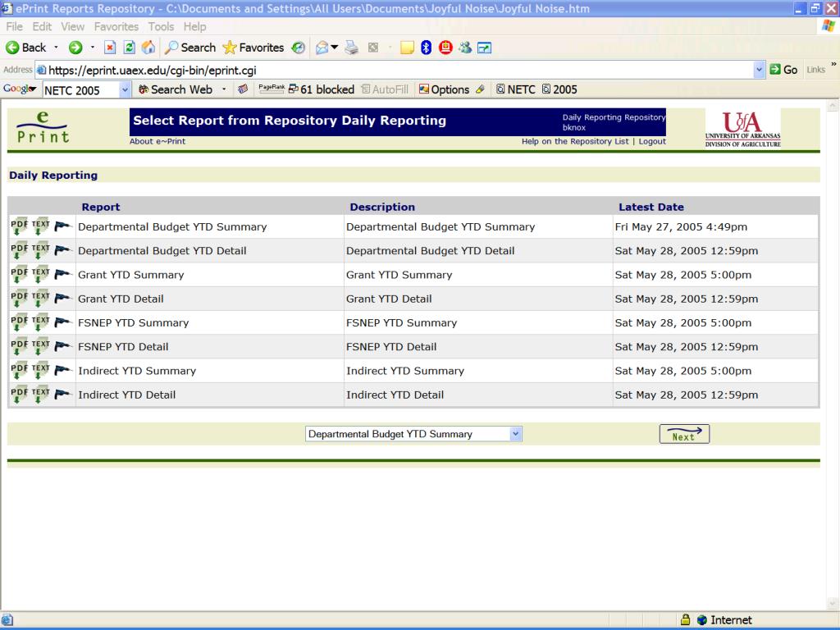Download TEXT of Indirect YTD Summary
Screen dimensions: 840x630
[x=41, y=372]
